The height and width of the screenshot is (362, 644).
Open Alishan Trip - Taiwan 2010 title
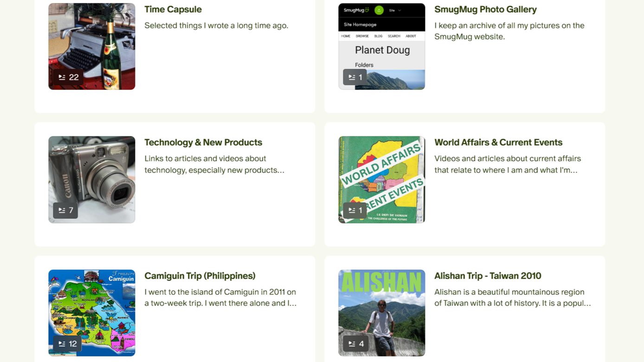point(488,276)
